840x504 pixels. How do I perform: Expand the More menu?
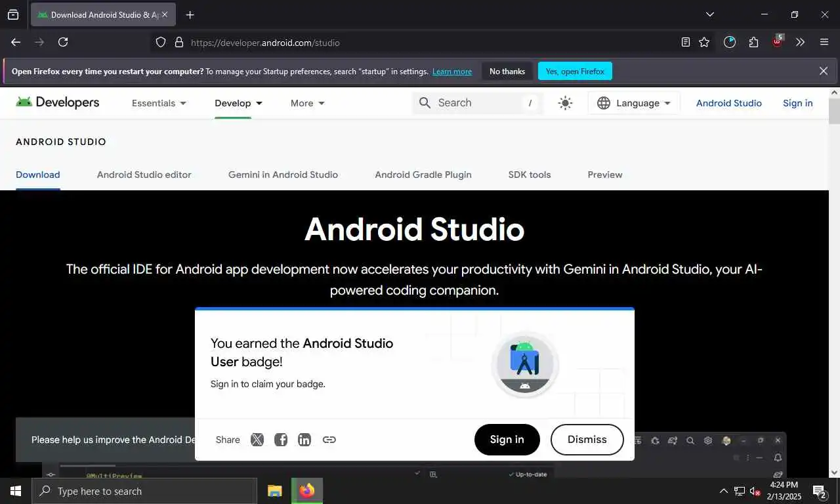[x=308, y=103]
